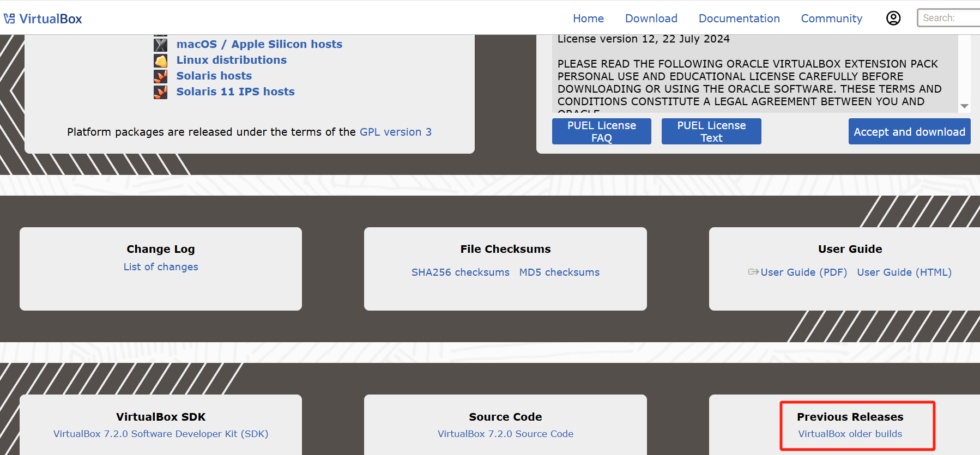Click the 'License version 12, 22 July 2024' text
Viewport: 980px width, 455px height.
coord(643,39)
